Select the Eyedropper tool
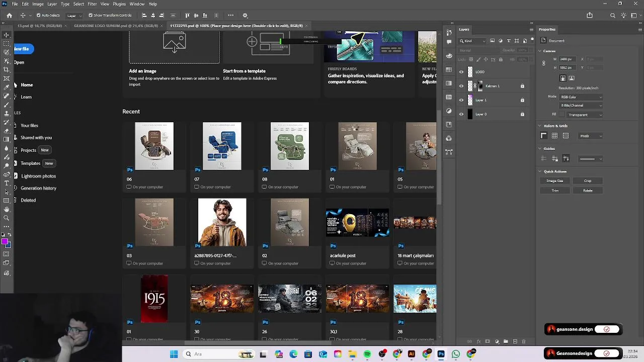The width and height of the screenshot is (644, 362). [x=7, y=87]
